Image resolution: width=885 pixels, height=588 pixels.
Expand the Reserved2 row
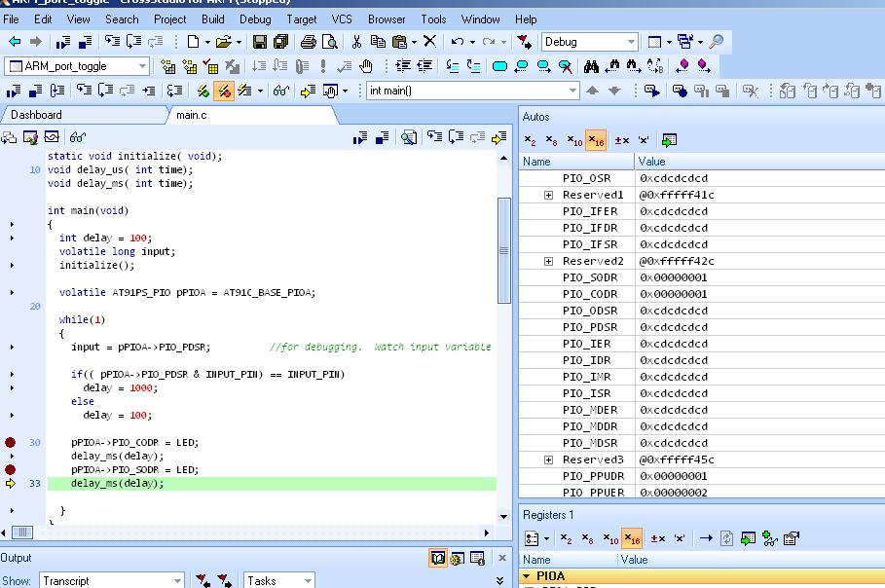[x=548, y=261]
